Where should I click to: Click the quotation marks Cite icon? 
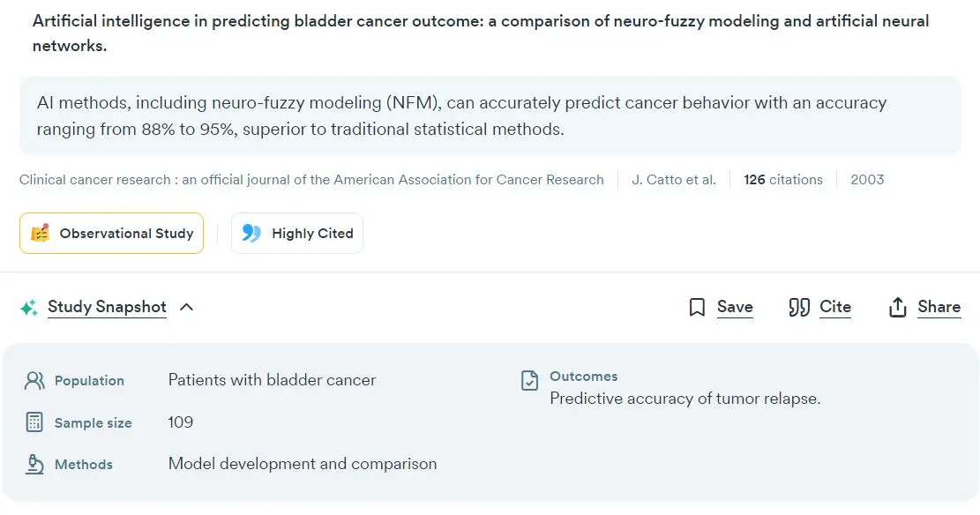click(x=799, y=307)
